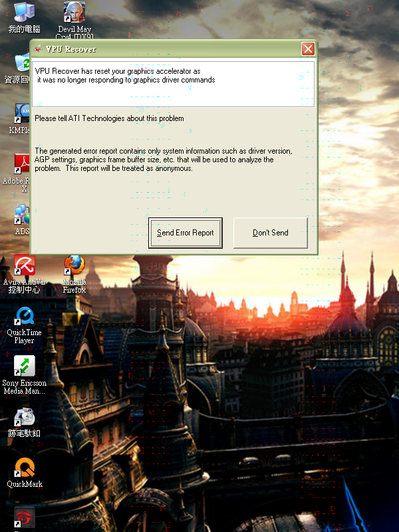The height and width of the screenshot is (532, 399).
Task: Click the 'This report will be treated as anonymous' text
Action: point(129,168)
